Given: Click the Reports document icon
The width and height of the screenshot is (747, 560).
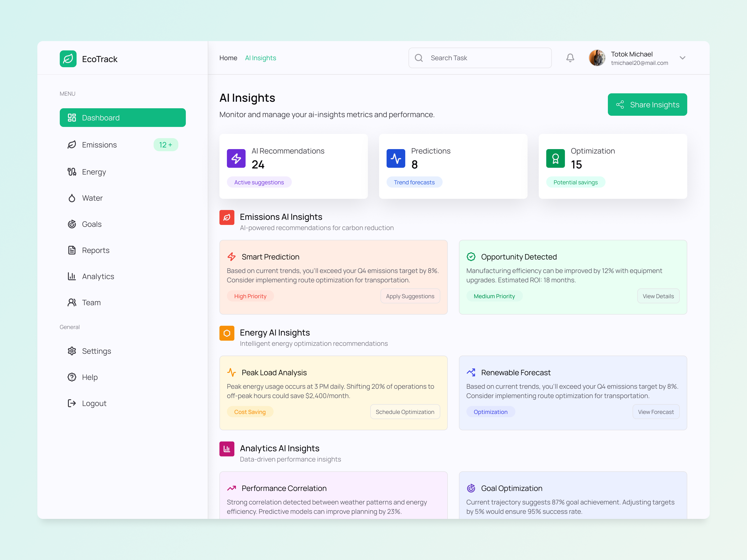Looking at the screenshot, I should click(72, 250).
